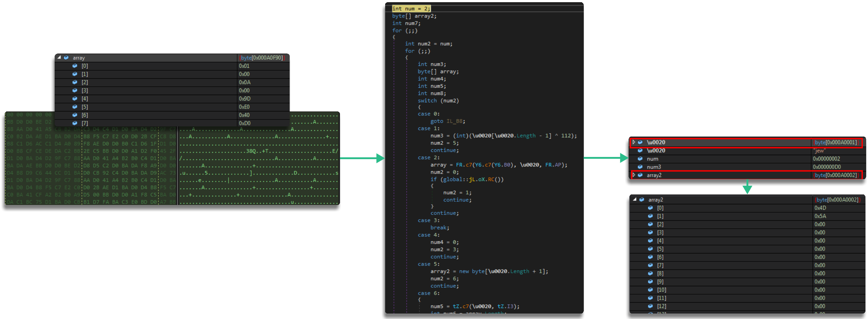
Task: Click the icon beside element [1] valued 0x5A
Action: click(x=650, y=216)
